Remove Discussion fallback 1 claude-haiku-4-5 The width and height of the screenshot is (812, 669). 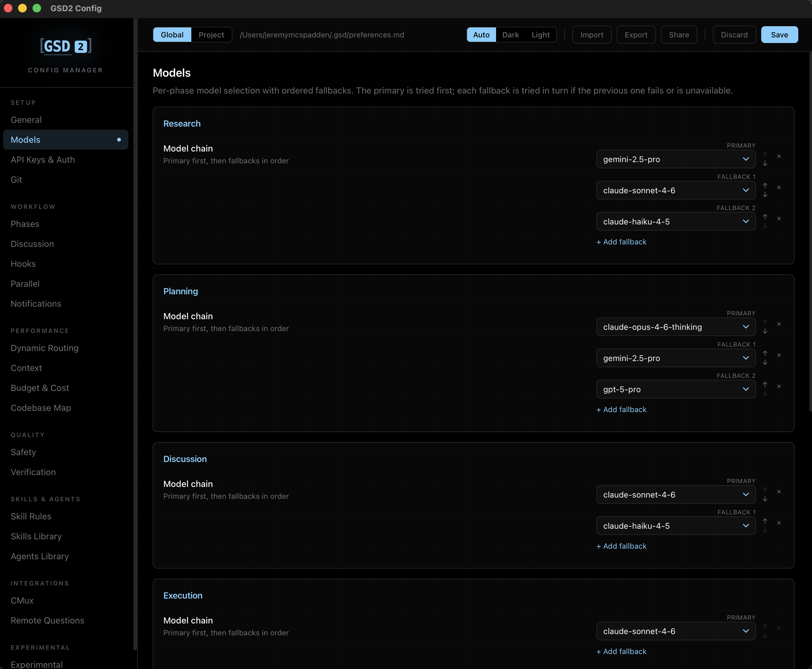click(x=779, y=523)
